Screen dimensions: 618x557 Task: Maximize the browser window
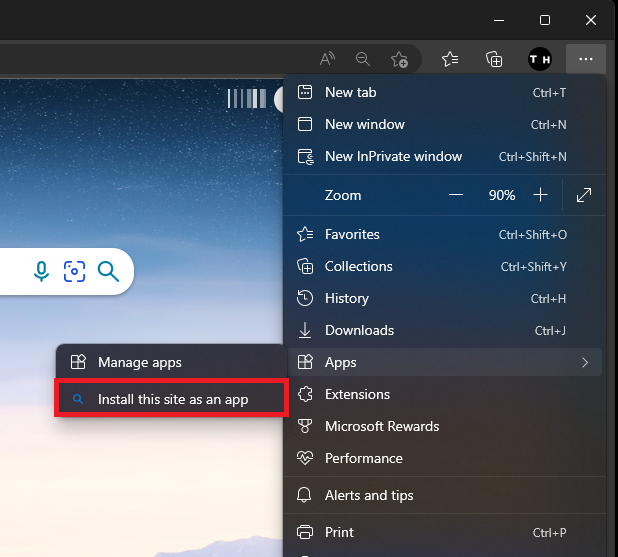(x=545, y=20)
